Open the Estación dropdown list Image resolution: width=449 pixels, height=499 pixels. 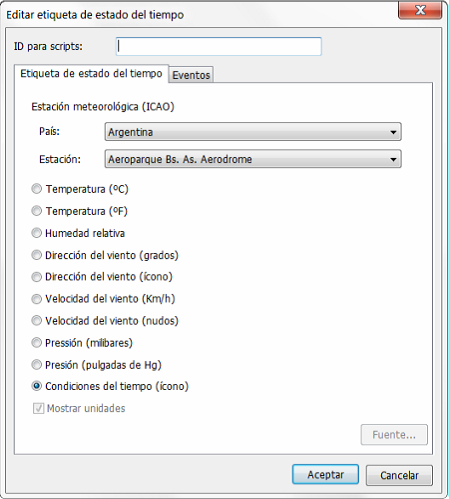coord(253,159)
